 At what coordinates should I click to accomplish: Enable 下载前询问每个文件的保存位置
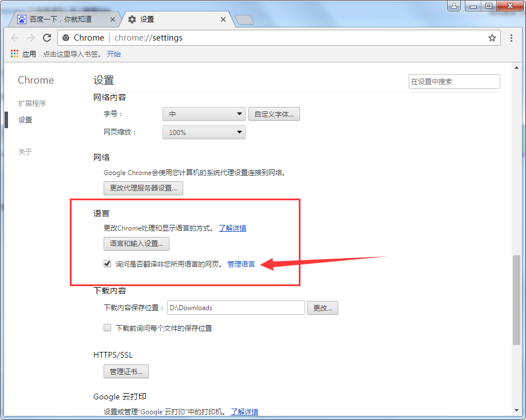click(107, 327)
